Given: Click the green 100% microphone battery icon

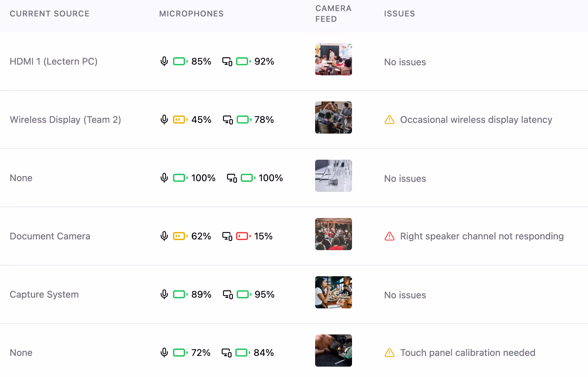Looking at the screenshot, I should point(180,178).
